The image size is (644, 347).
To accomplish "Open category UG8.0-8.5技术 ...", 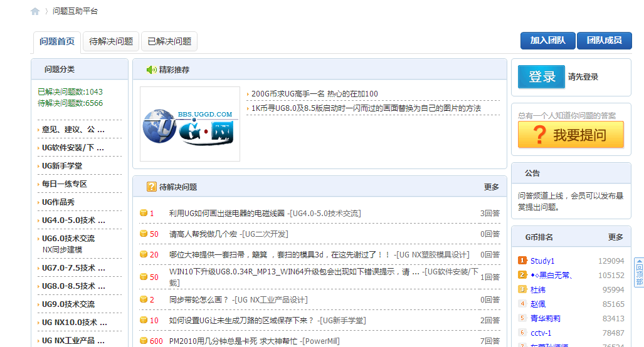I will coord(73,286).
